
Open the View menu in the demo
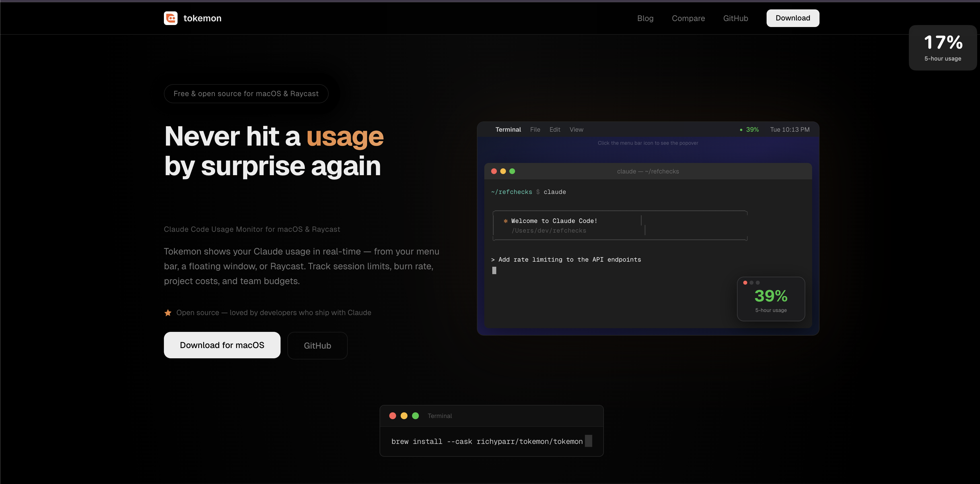(576, 130)
